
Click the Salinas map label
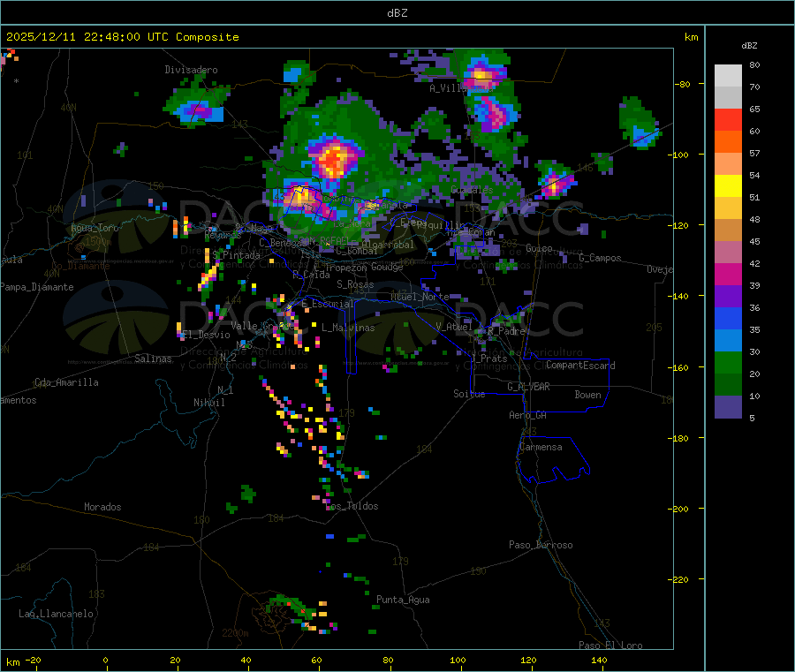[x=153, y=359]
